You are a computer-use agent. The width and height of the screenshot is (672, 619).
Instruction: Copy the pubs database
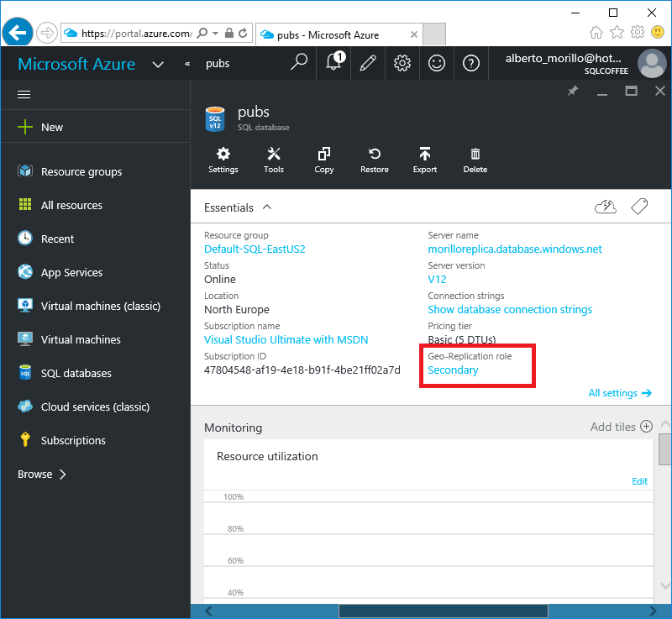[324, 160]
